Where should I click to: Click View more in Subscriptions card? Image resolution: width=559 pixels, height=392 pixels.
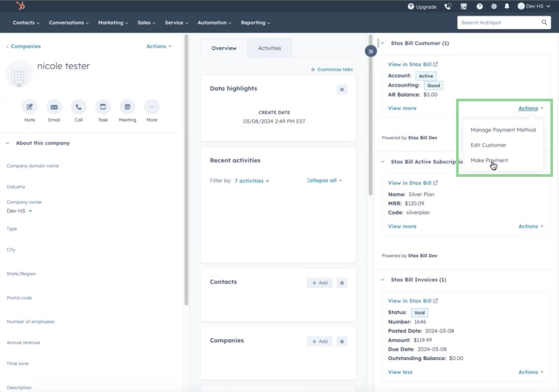click(402, 226)
